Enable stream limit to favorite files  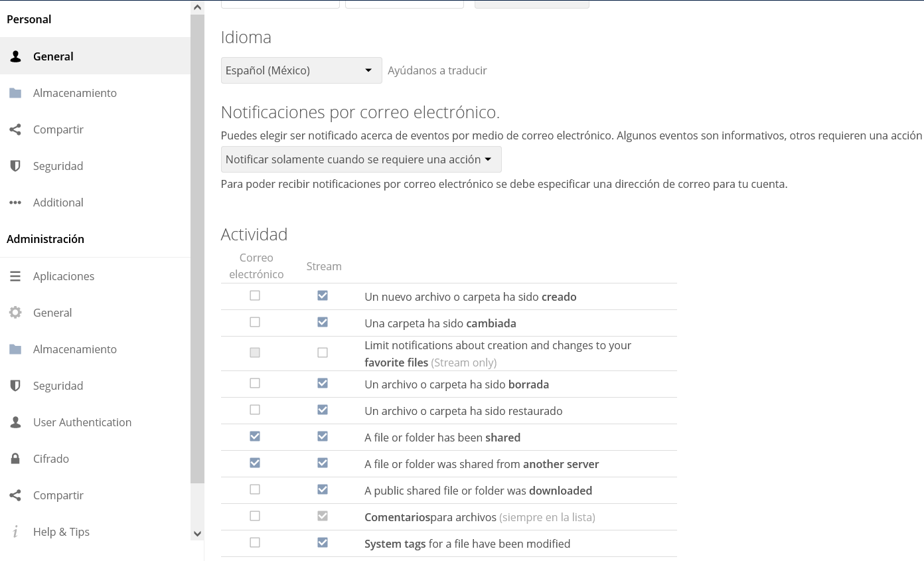tap(323, 353)
